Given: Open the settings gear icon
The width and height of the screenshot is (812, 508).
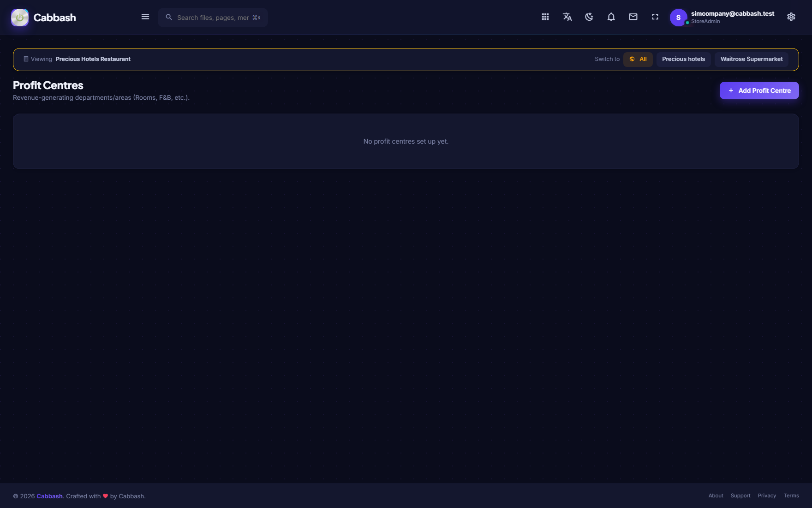Looking at the screenshot, I should (x=791, y=17).
